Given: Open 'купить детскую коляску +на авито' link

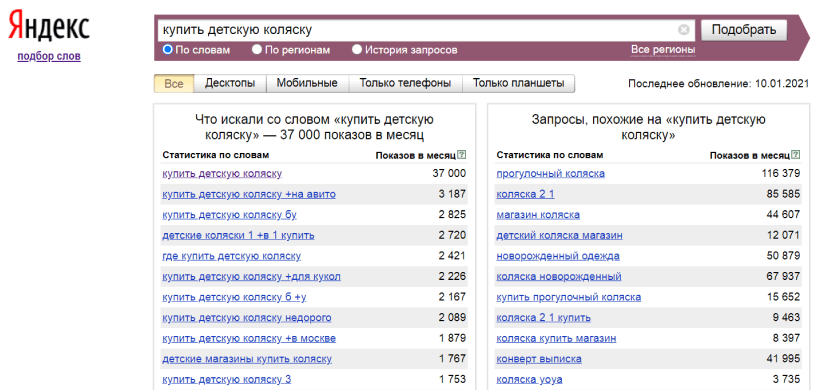Looking at the screenshot, I should (249, 194).
